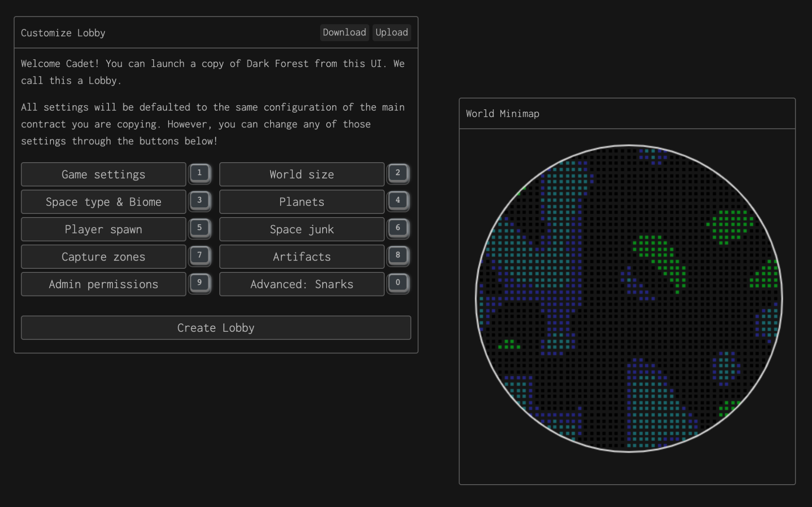
Task: Open Advanced: Snarks settings
Action: 301,284
